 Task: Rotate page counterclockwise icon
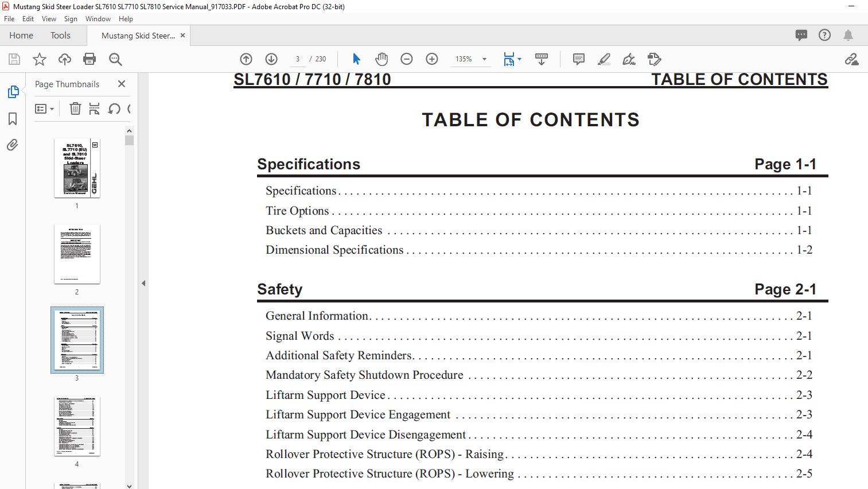point(114,108)
